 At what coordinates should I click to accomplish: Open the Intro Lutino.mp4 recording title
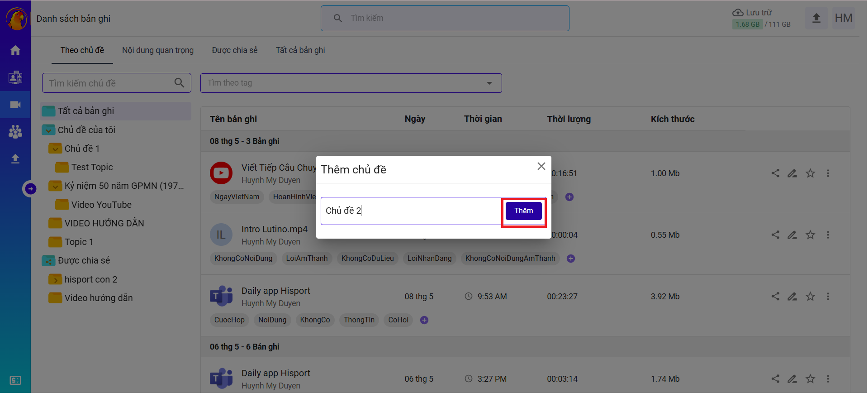275,230
